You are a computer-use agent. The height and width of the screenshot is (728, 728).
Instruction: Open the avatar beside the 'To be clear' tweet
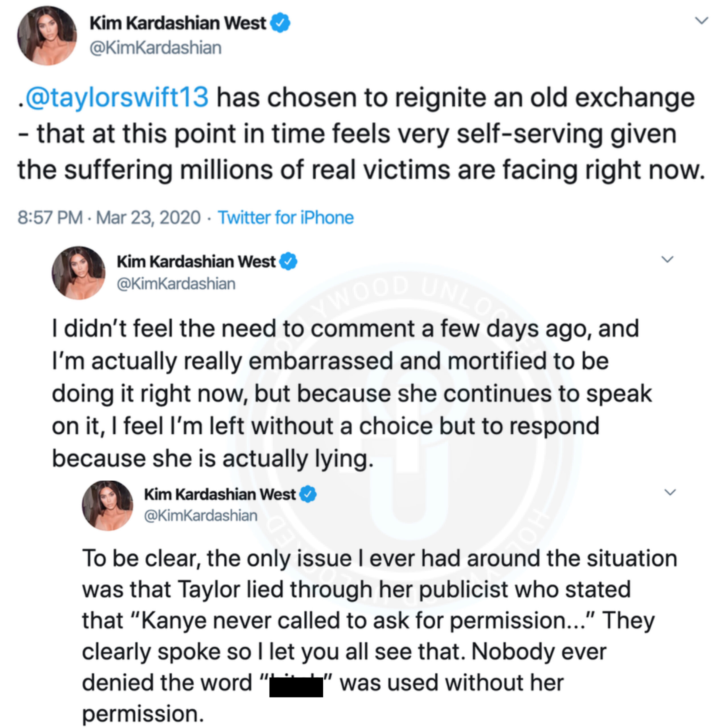point(108,505)
